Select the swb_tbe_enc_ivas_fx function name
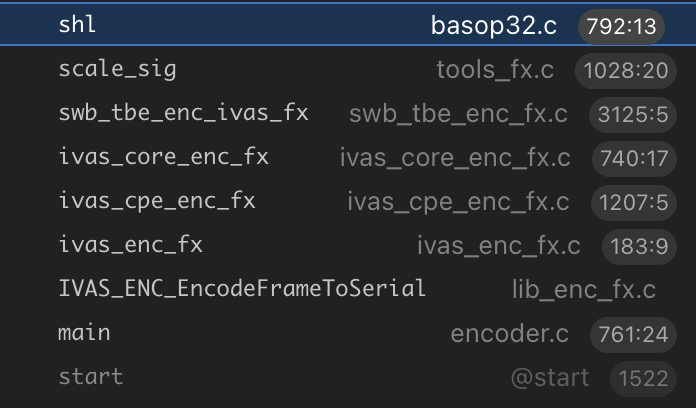The width and height of the screenshot is (696, 408). (x=183, y=113)
